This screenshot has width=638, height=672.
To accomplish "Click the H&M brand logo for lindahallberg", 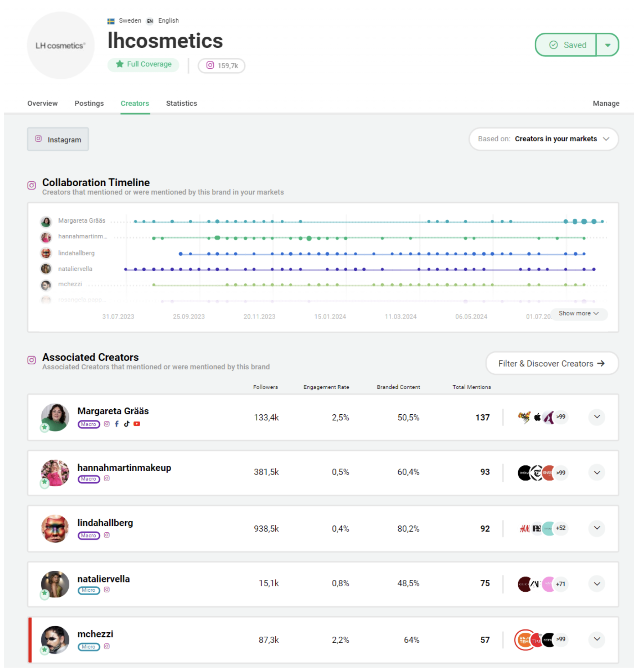I will 524,529.
